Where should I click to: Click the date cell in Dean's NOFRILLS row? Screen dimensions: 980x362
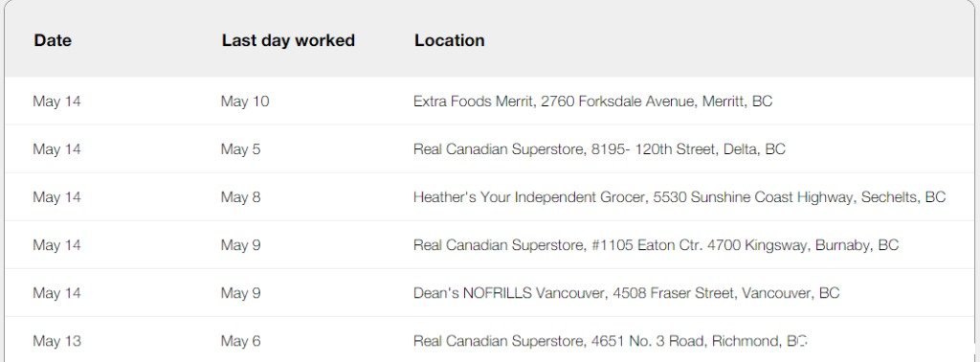[x=56, y=293]
